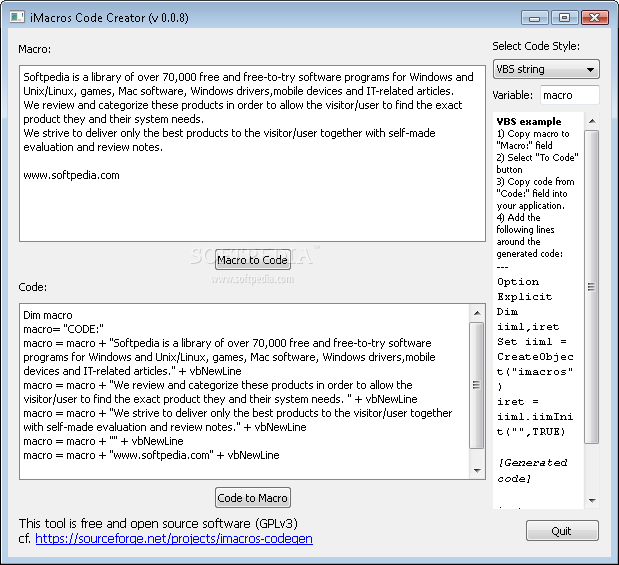Click the 'Variable:' label
The image size is (619, 565).
(513, 95)
